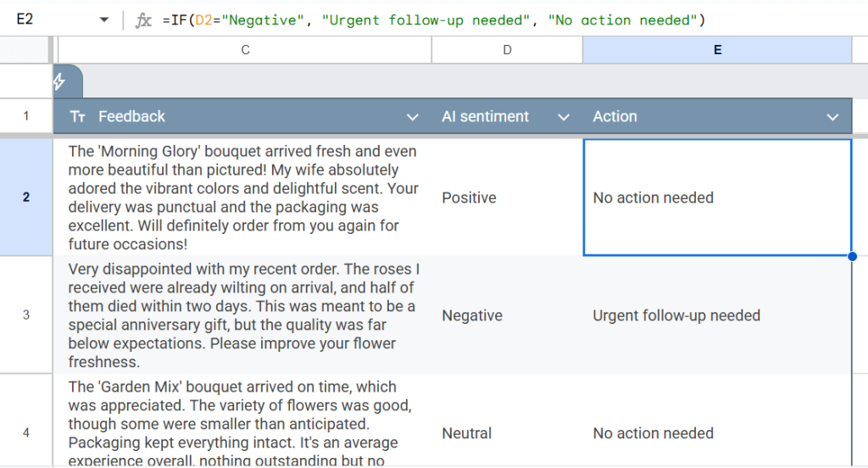Click inside the formula bar text
868x468 pixels.
(434, 20)
